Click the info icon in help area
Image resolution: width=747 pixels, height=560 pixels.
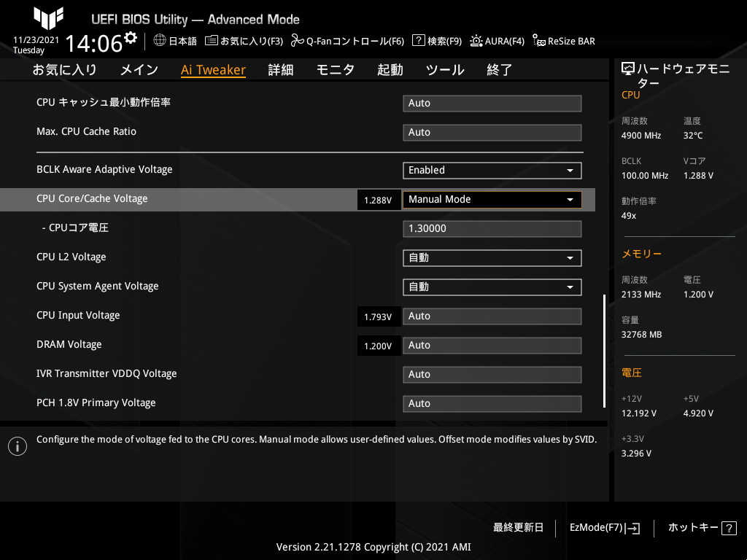point(18,446)
